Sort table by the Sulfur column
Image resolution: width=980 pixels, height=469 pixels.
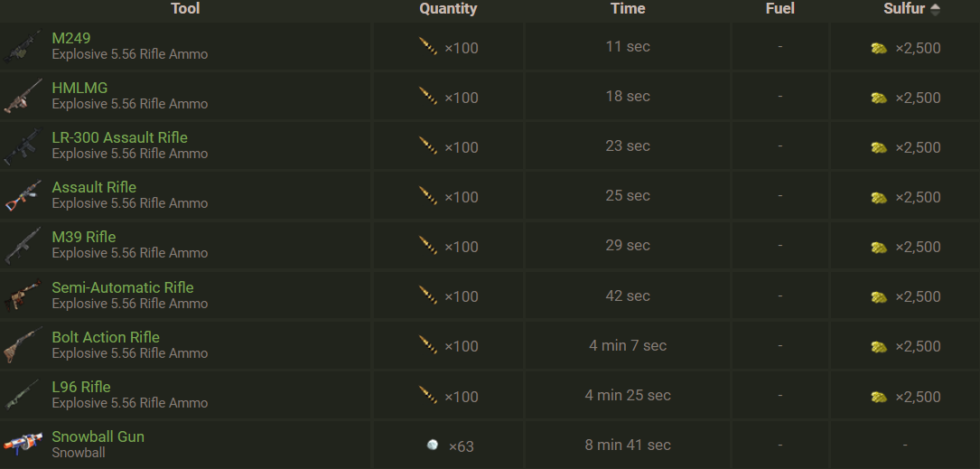[905, 9]
